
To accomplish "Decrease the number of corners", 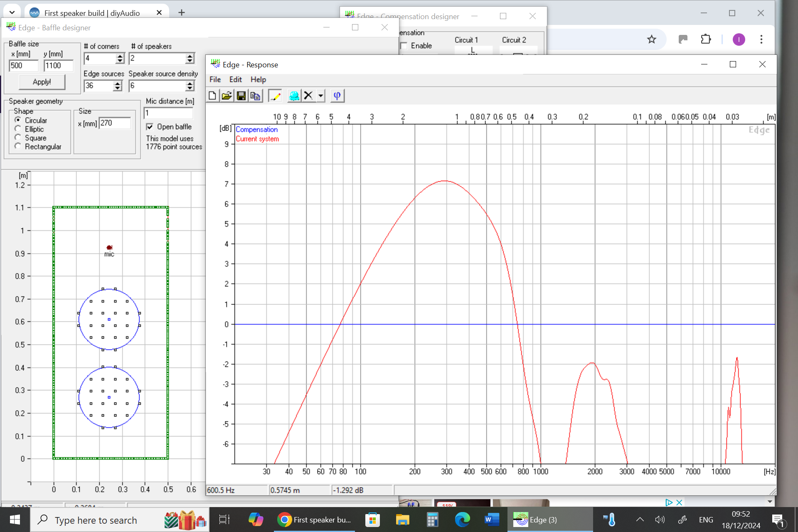I will click(x=120, y=61).
